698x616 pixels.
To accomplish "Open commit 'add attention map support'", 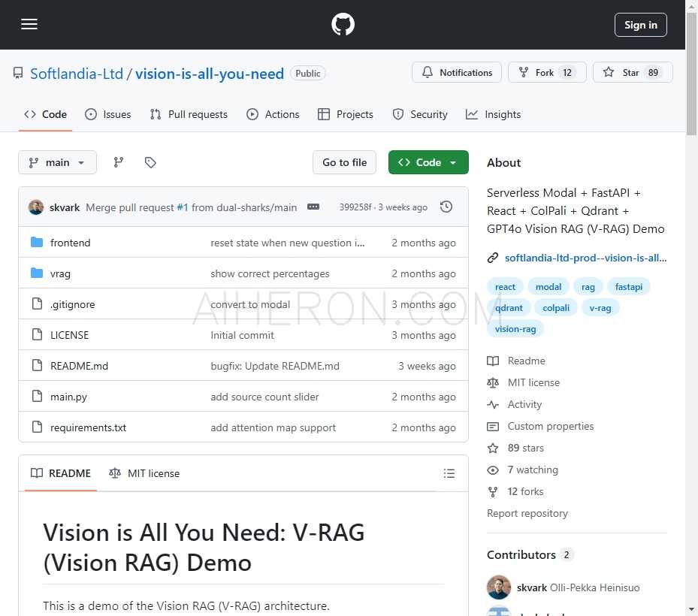I will 273,427.
